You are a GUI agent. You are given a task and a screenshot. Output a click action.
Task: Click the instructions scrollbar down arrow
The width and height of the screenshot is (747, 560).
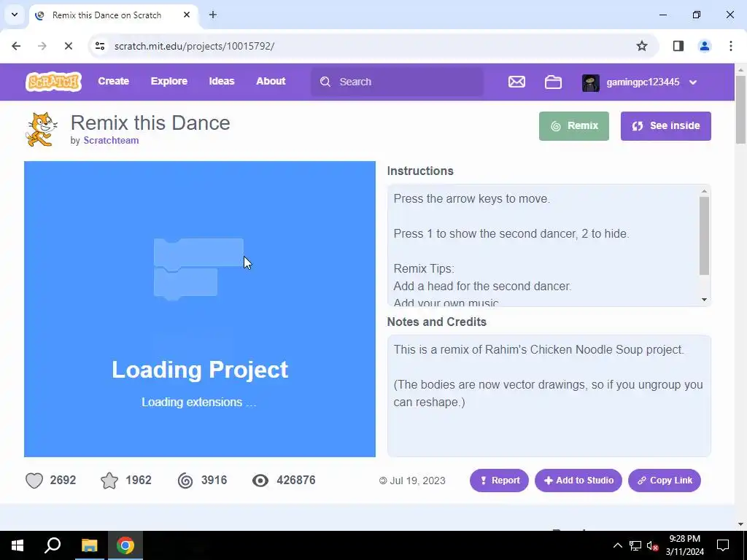coord(704,300)
